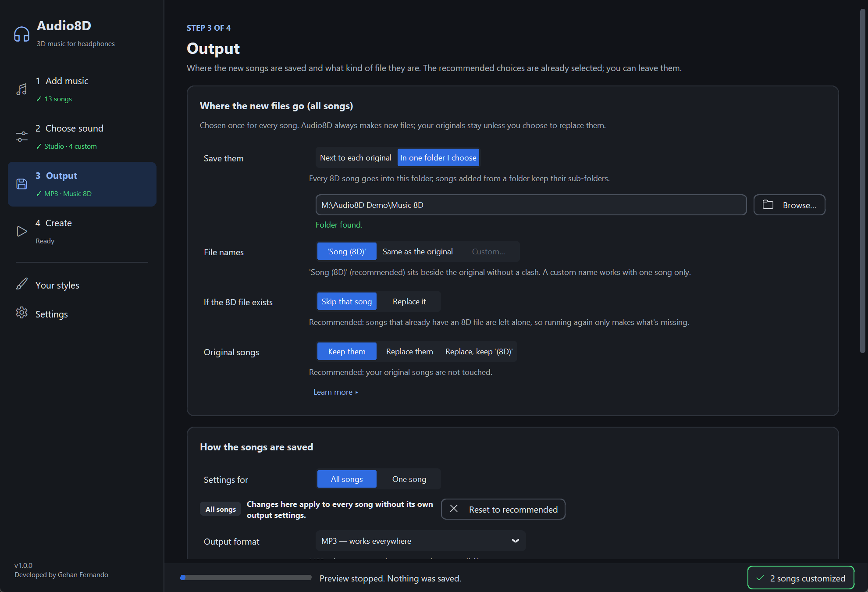Select 'Replace it' if 8D file exists
868x592 pixels.
[409, 301]
